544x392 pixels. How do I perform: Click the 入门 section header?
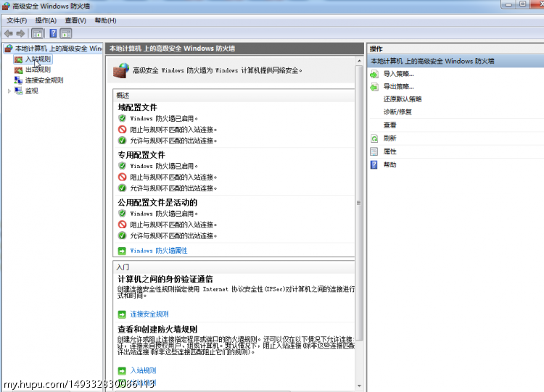click(x=123, y=267)
